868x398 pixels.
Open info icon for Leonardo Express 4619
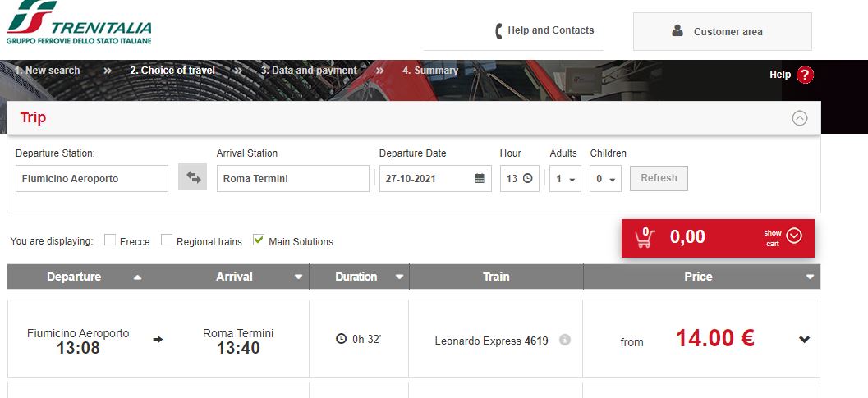(565, 340)
